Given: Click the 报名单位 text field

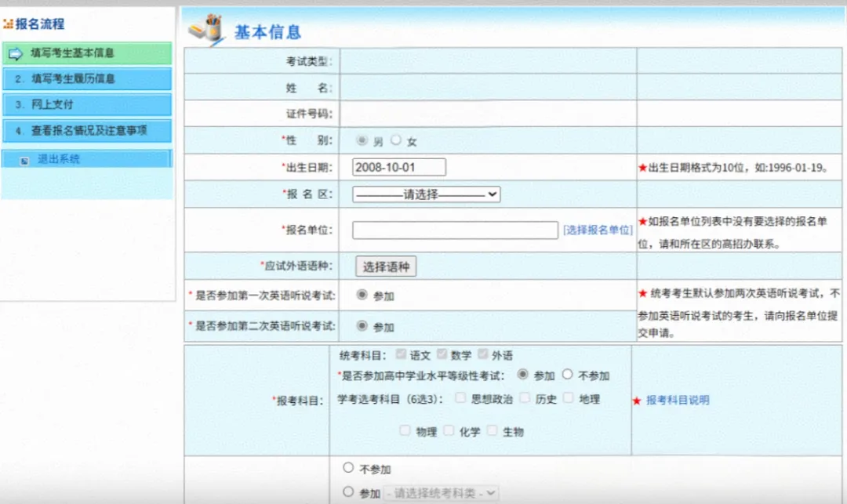Looking at the screenshot, I should pyautogui.click(x=455, y=230).
